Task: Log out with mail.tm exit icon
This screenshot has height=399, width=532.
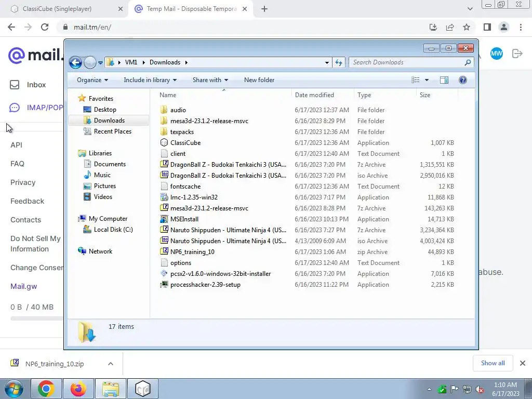Action: 517,54
